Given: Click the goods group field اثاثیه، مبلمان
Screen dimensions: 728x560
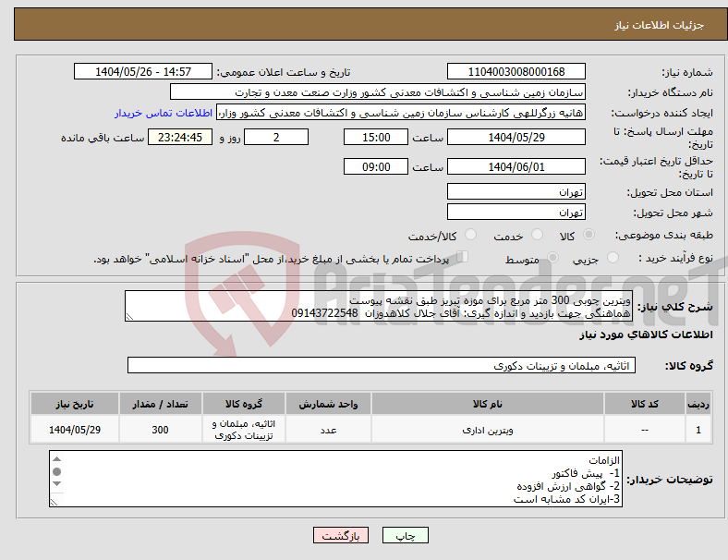Looking at the screenshot, I should click(382, 365).
